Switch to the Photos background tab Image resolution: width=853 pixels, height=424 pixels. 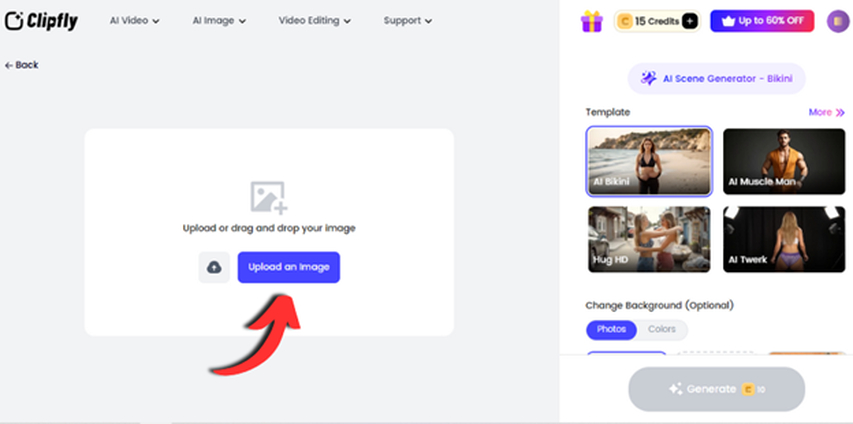(611, 329)
